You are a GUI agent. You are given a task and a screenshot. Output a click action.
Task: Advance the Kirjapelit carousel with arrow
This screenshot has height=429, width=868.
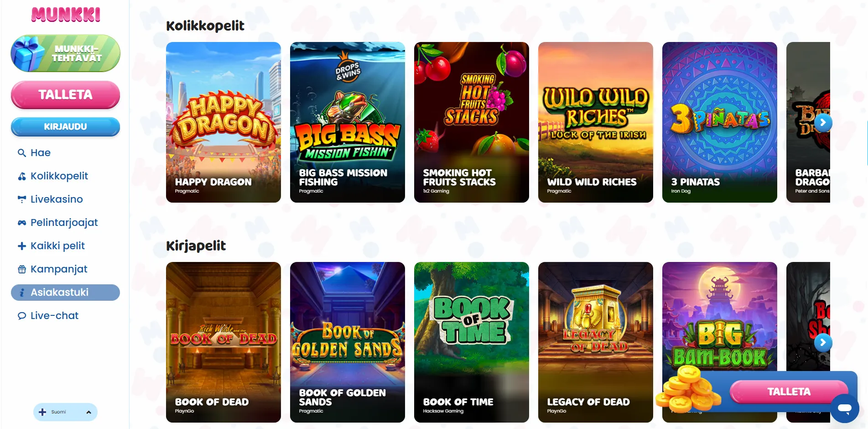click(823, 342)
